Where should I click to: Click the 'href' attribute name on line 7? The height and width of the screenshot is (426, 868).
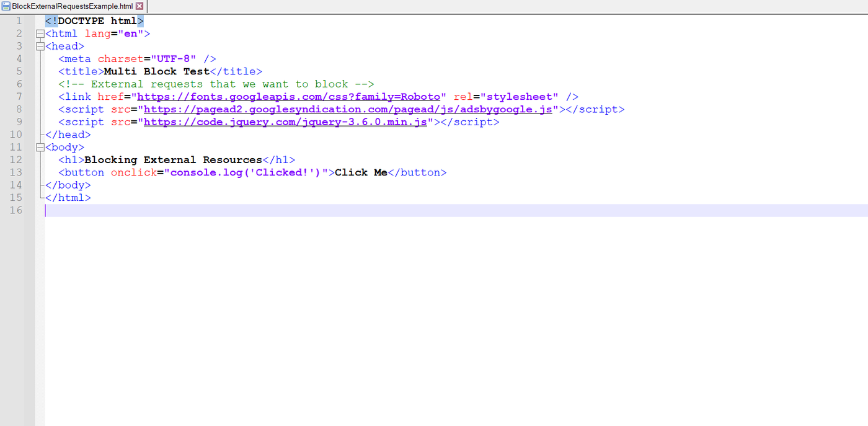[x=111, y=97]
